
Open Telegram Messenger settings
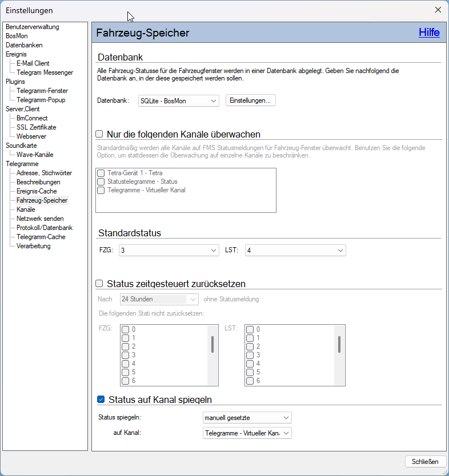click(45, 72)
